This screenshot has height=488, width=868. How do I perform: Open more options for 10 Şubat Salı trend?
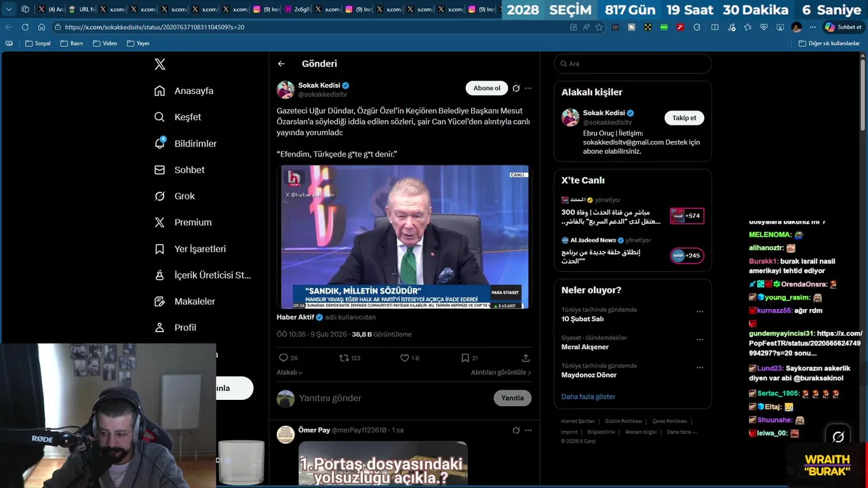[700, 312]
